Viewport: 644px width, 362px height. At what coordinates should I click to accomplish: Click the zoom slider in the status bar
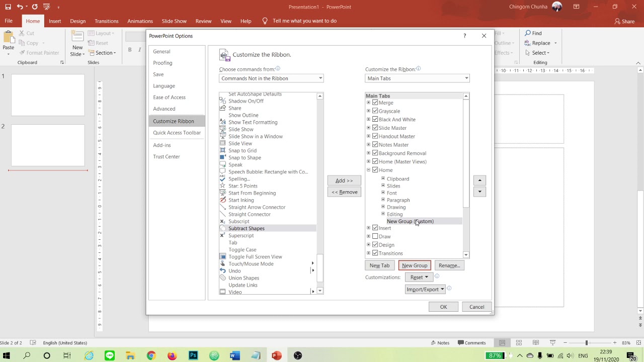click(x=586, y=343)
